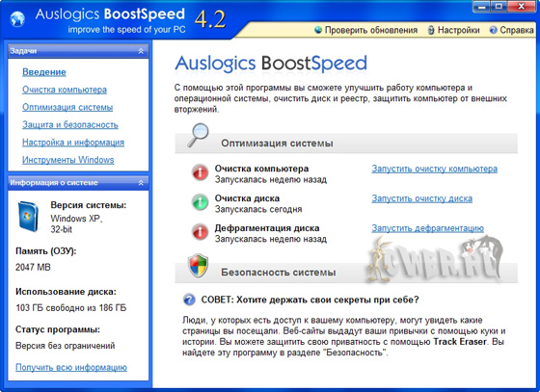Minimize the BoostSpeed window
Viewport: 540px width, 392px height.
pos(482,7)
